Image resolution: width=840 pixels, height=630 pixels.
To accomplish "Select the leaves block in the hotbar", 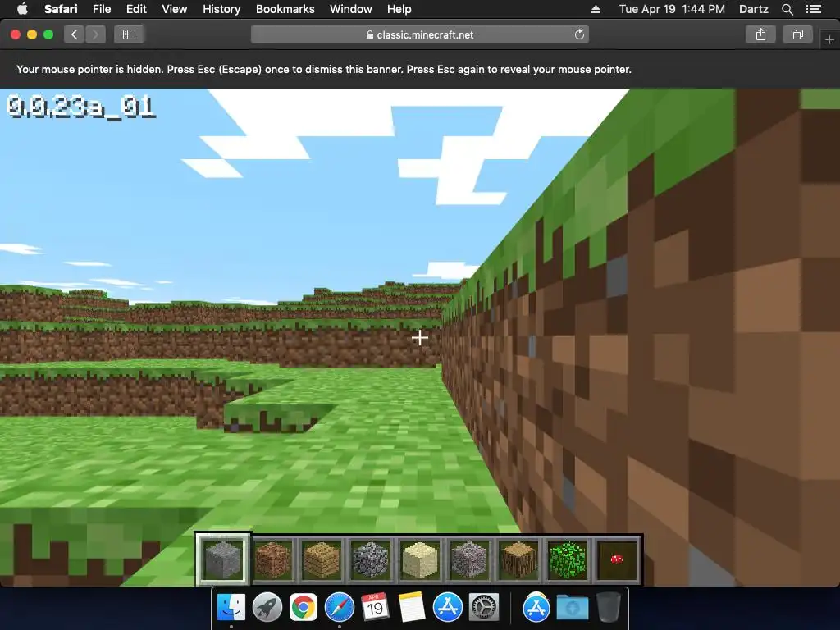I will [x=568, y=559].
